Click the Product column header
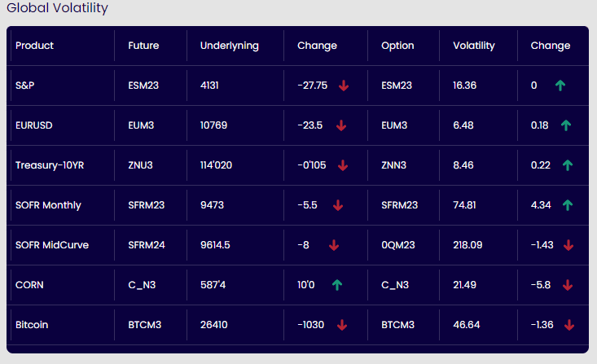 coord(34,46)
